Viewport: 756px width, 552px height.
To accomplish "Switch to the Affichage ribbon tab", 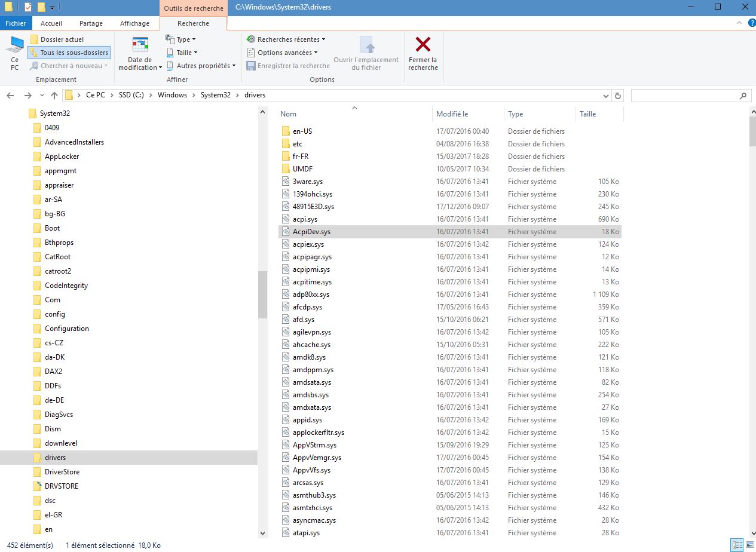I will pyautogui.click(x=134, y=23).
